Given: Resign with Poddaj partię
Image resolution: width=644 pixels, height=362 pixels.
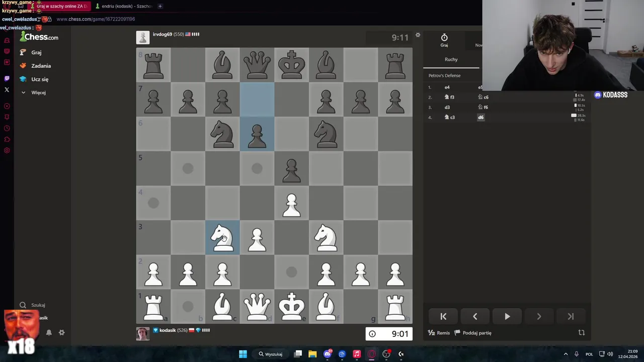Looking at the screenshot, I should coord(473,333).
